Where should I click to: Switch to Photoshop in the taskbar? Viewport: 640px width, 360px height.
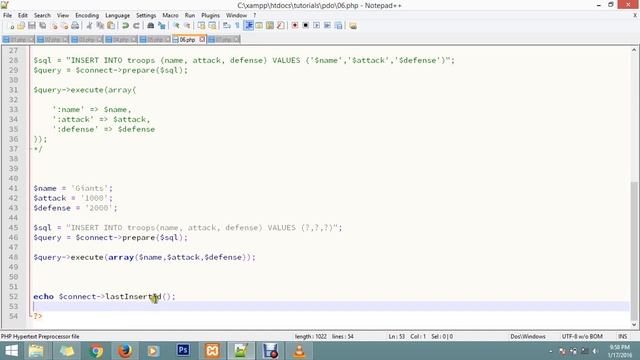pyautogui.click(x=183, y=351)
